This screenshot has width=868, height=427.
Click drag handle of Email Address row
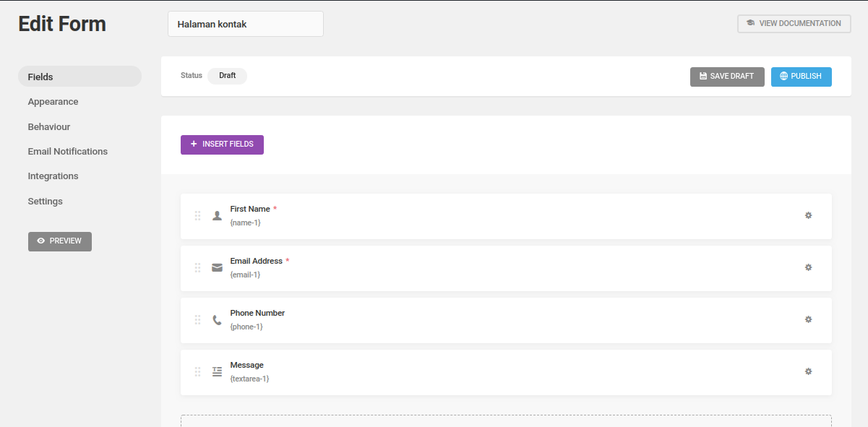(197, 267)
